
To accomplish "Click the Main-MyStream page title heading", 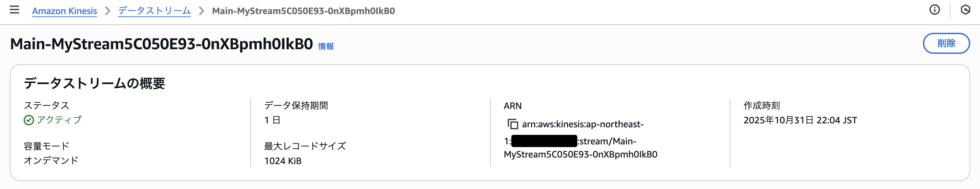I will click(161, 44).
